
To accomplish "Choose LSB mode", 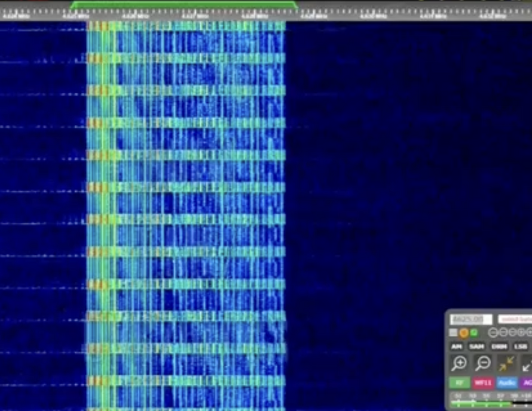I will 520,346.
